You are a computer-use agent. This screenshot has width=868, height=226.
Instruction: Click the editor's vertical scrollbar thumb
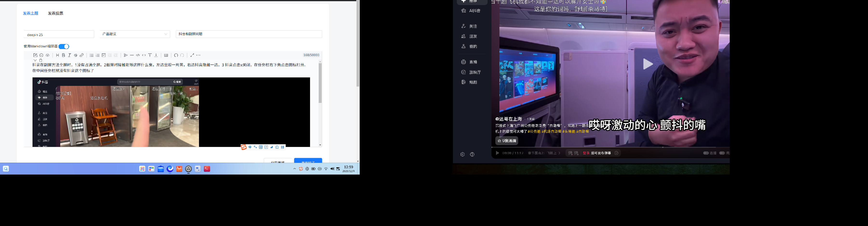pos(320,83)
